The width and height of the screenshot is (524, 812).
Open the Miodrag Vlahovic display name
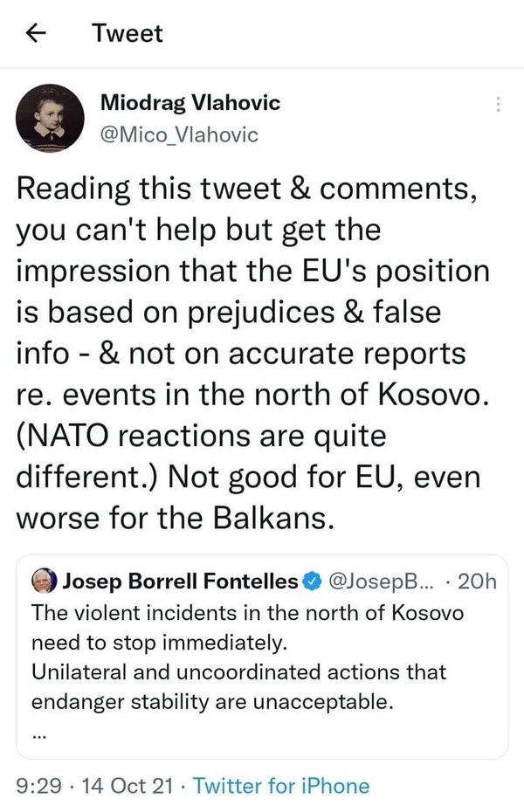[190, 102]
